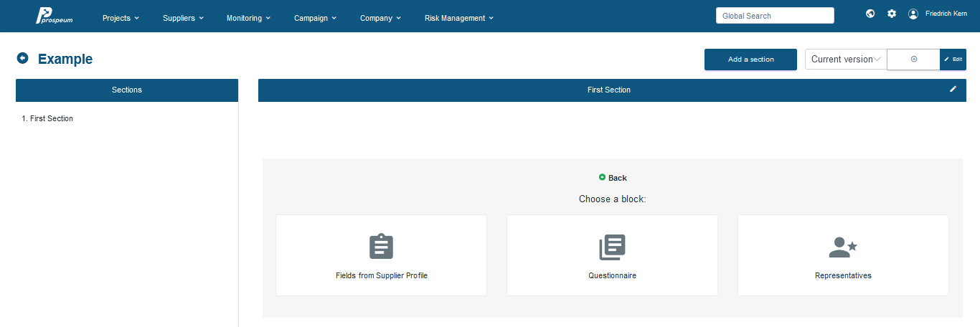Open the settings gear icon
This screenshot has height=327, width=980.
pos(892,14)
